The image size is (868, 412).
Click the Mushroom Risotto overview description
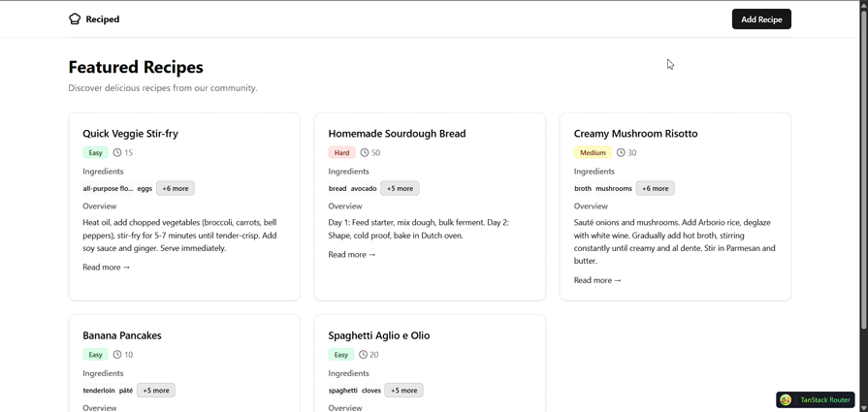675,241
